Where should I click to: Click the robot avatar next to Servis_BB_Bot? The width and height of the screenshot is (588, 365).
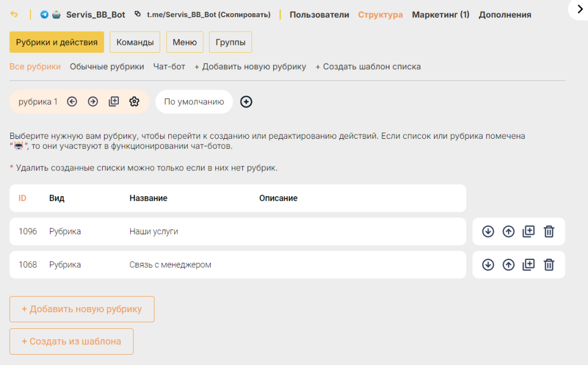pos(56,14)
